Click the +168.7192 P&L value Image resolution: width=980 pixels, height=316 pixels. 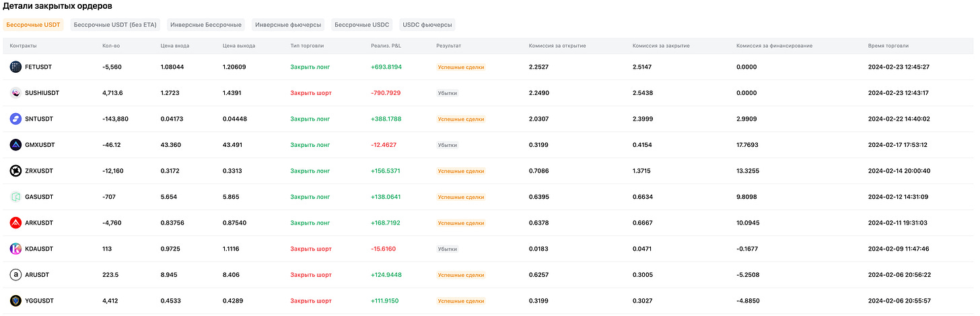386,222
